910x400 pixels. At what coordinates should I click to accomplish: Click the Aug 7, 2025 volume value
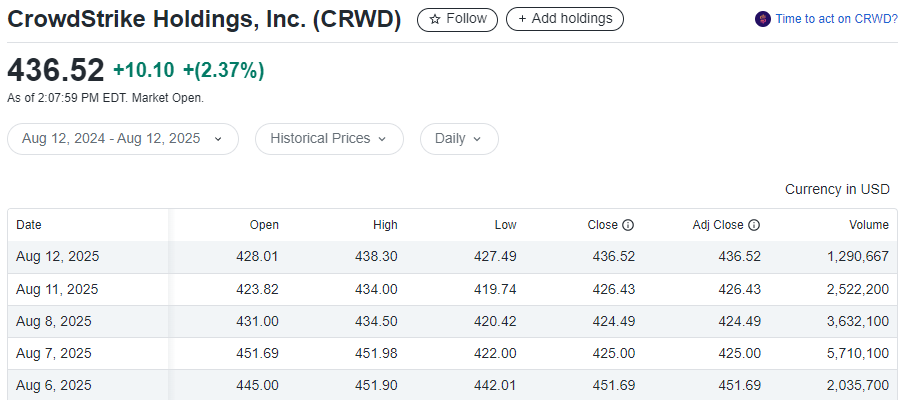pos(858,353)
